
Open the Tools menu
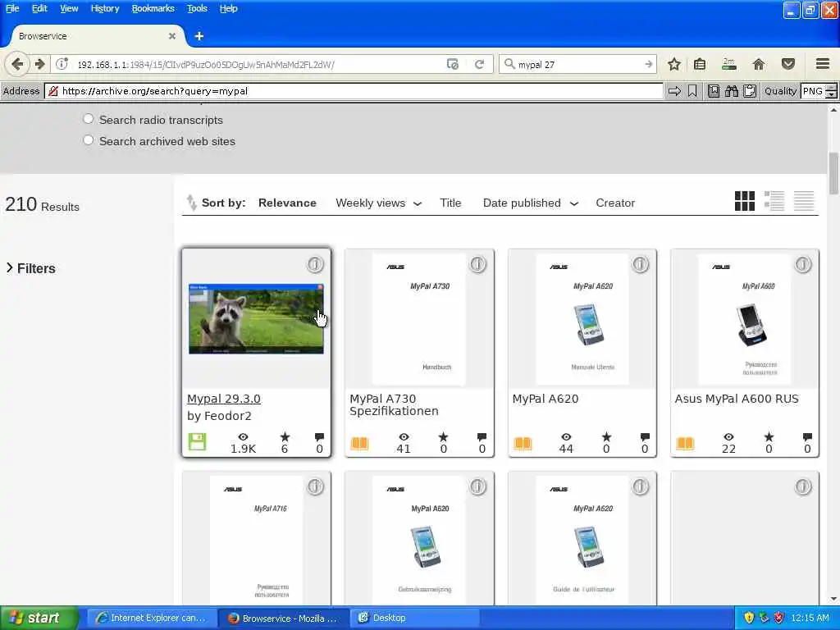pyautogui.click(x=197, y=8)
